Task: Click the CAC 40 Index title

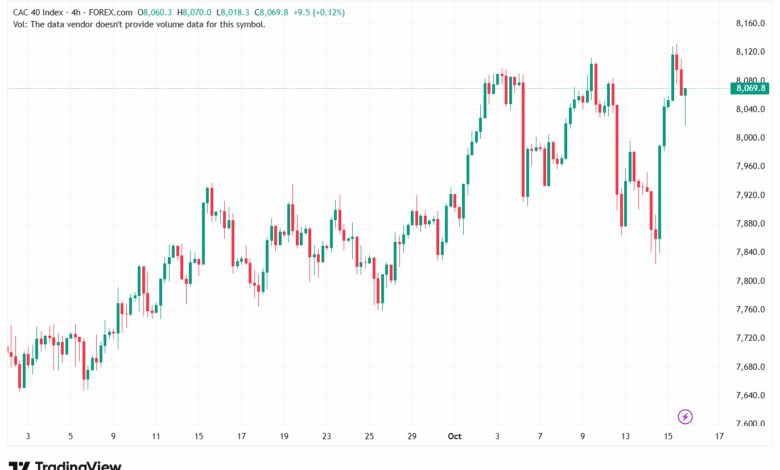Action: point(38,12)
